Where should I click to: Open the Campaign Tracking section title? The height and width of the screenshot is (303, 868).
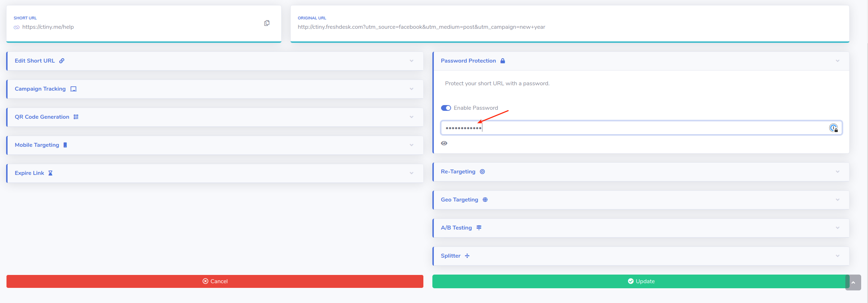(40, 89)
